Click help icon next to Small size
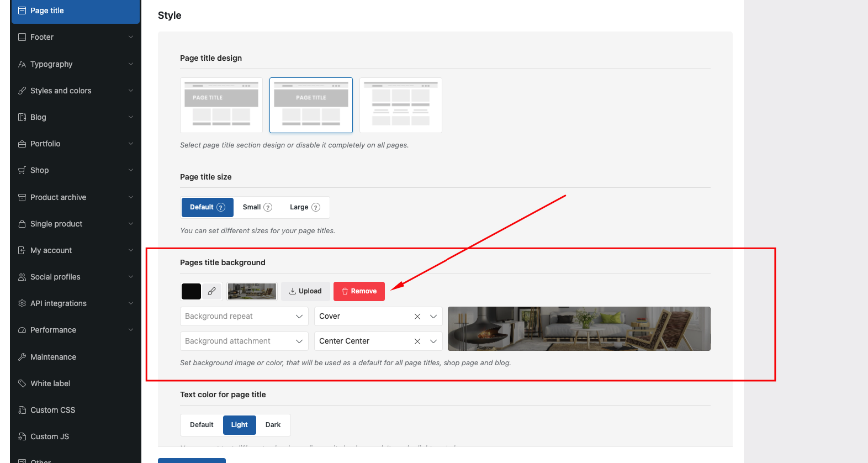The width and height of the screenshot is (868, 463). click(x=268, y=207)
